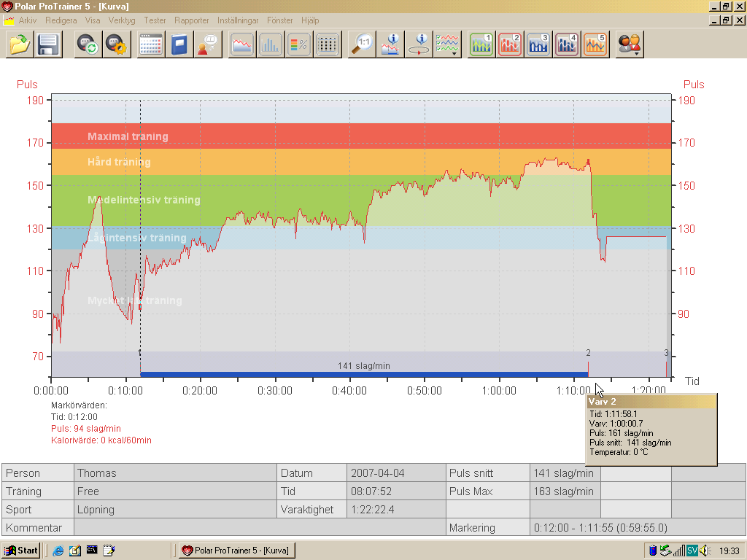Click the SV language indicator in tray

692,551
